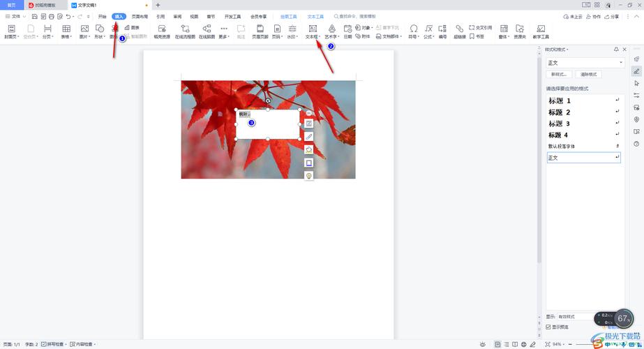The width and height of the screenshot is (644, 349).
Task: Insert a 图表 chart
Action: [x=132, y=27]
